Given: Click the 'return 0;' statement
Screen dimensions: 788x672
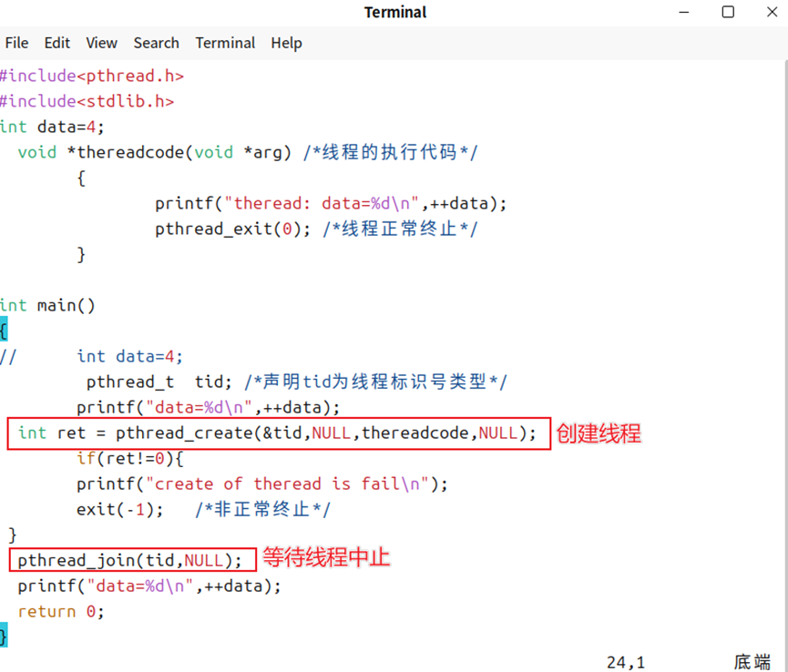Looking at the screenshot, I should coord(61,612).
